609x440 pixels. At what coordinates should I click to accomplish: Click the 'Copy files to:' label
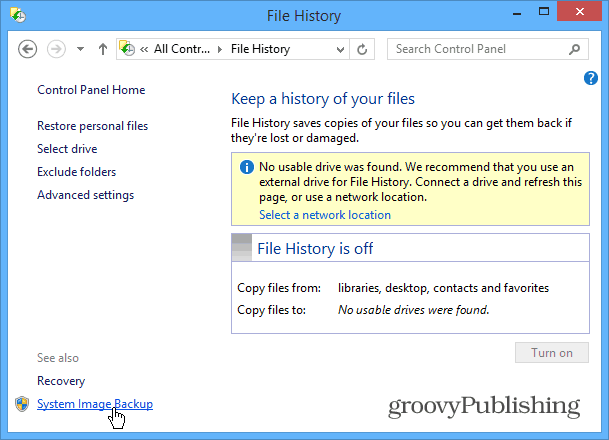271,310
